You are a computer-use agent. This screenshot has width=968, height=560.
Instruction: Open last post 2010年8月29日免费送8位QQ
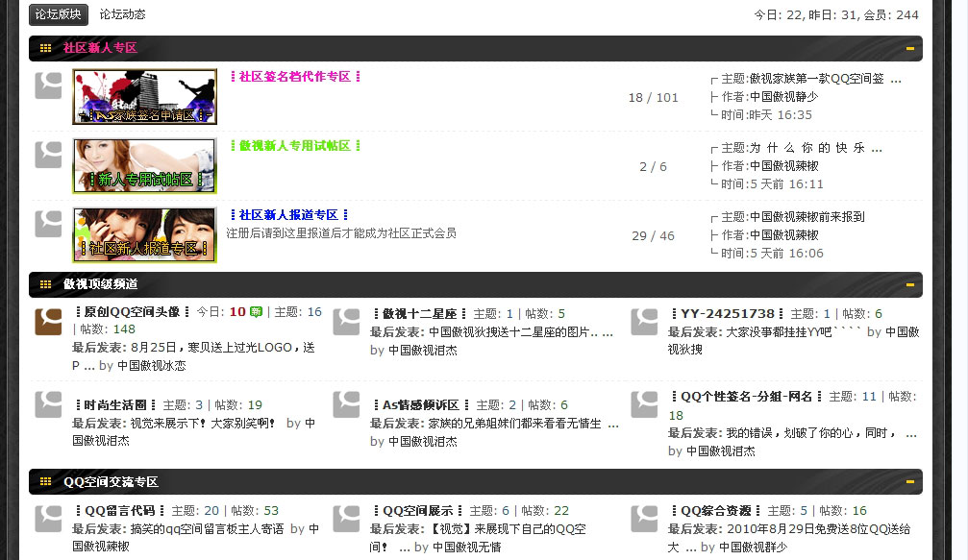click(x=789, y=538)
